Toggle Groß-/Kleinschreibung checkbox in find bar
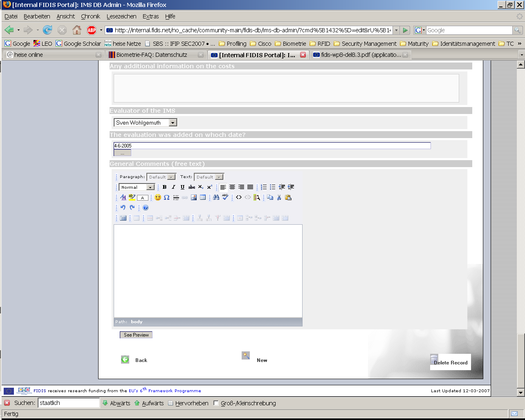Screen dimensions: 525x420 pos(216,403)
